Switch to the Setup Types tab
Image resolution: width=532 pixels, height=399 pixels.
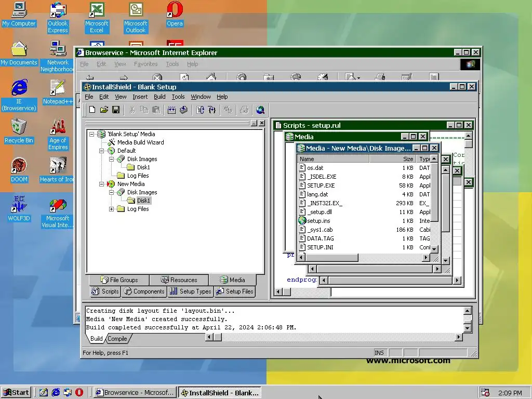click(x=190, y=291)
